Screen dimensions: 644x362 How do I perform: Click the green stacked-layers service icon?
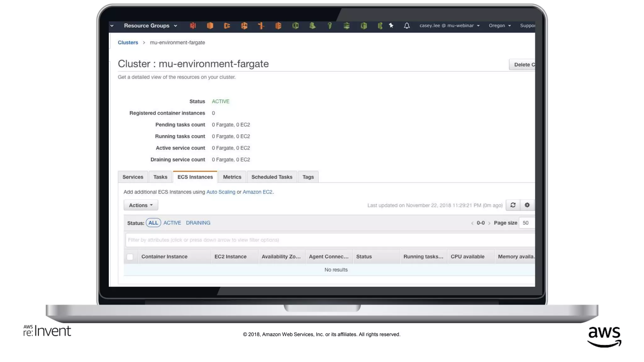(347, 26)
